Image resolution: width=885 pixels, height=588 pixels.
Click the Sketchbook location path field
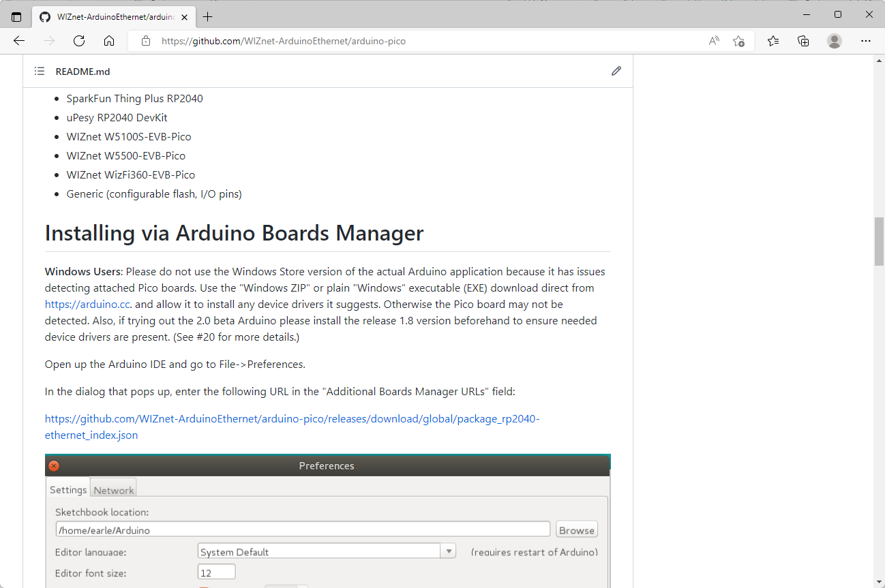click(x=303, y=529)
